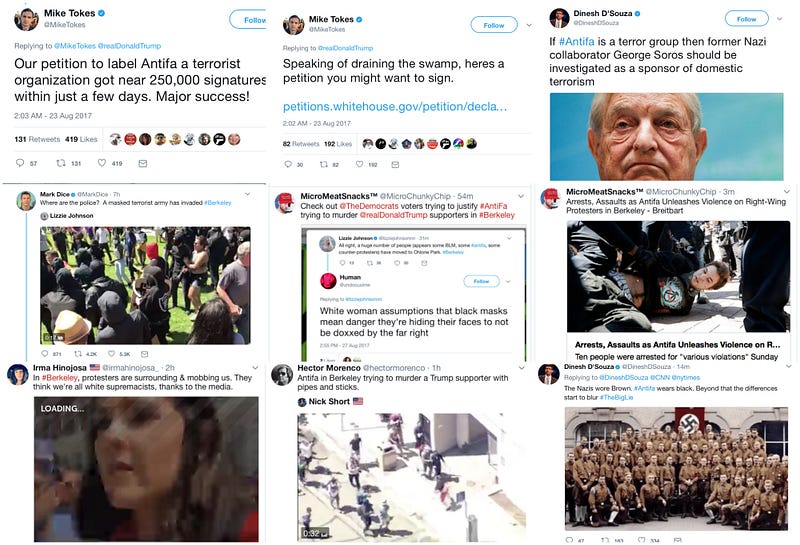Reply to the 250,000 signatures tweet

(x=20, y=163)
